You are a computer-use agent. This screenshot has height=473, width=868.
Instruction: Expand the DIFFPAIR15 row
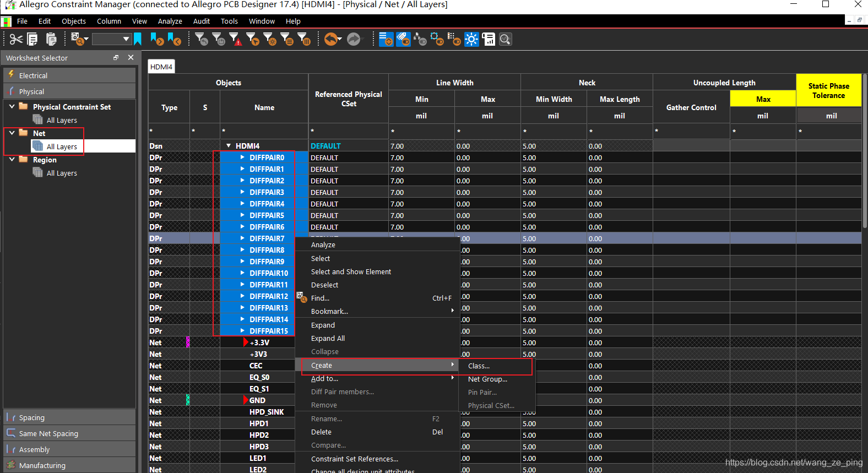[x=242, y=331]
